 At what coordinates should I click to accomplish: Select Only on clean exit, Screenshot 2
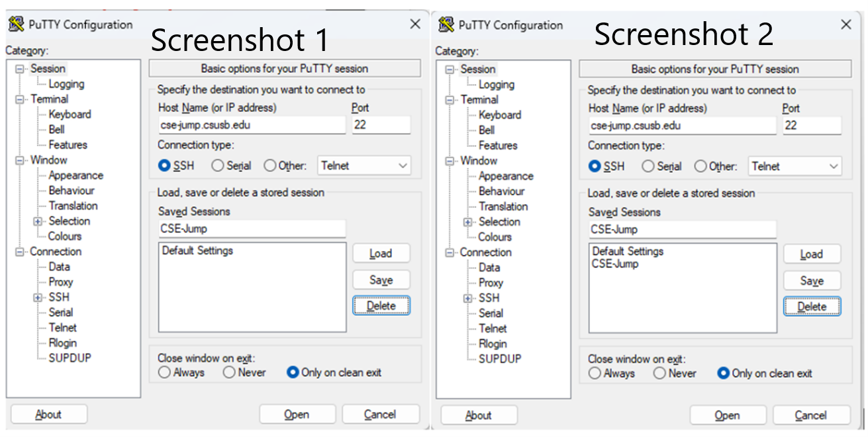tap(723, 373)
